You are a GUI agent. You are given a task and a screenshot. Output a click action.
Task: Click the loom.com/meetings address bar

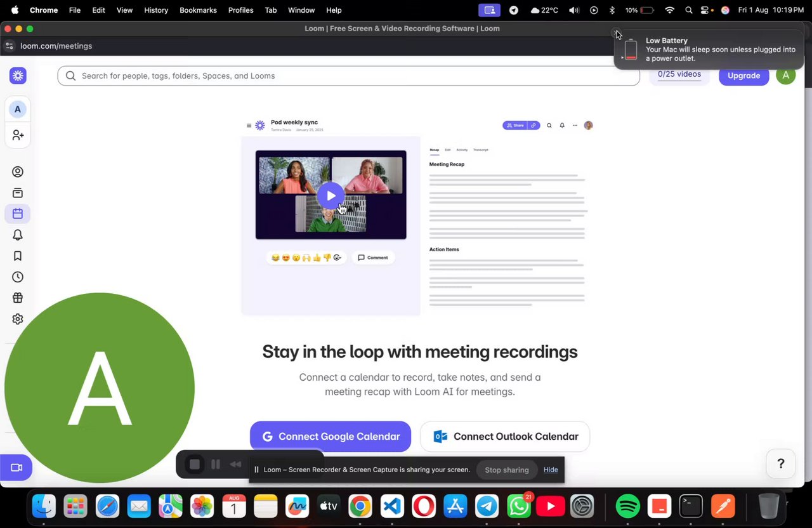pos(56,46)
